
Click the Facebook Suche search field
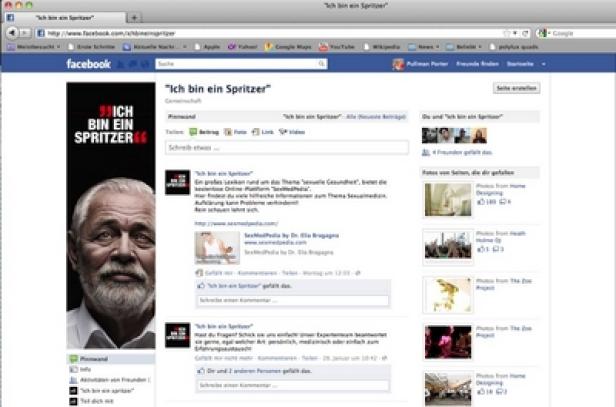point(237,64)
